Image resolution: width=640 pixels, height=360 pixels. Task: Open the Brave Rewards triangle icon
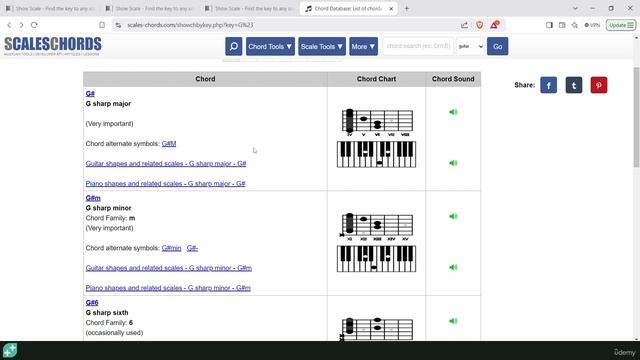point(494,25)
